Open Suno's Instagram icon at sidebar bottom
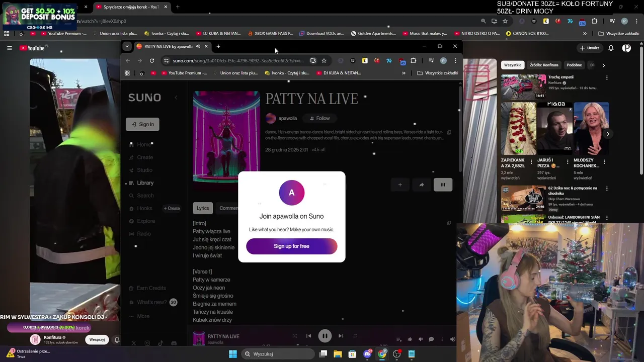This screenshot has width=644, height=362. pos(147,343)
